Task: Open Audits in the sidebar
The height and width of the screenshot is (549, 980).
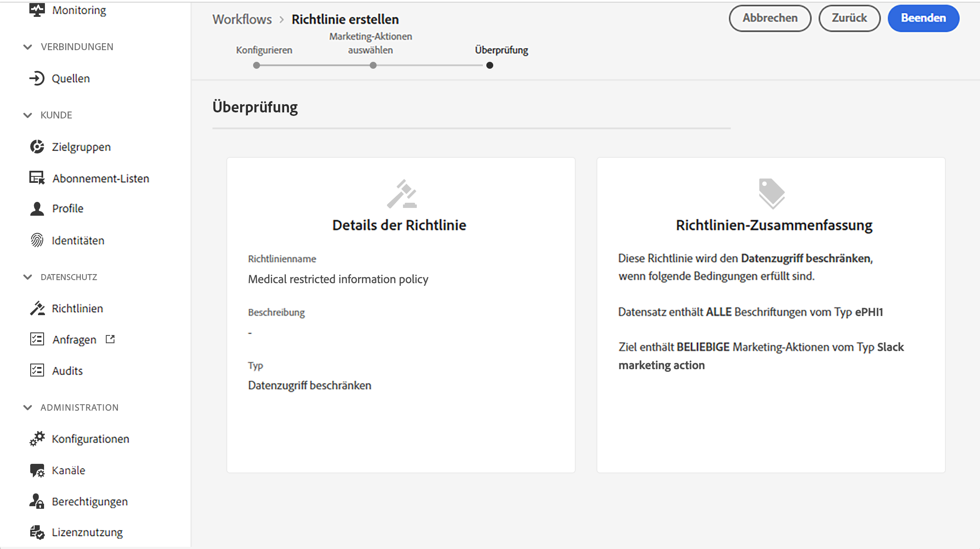Action: point(67,370)
